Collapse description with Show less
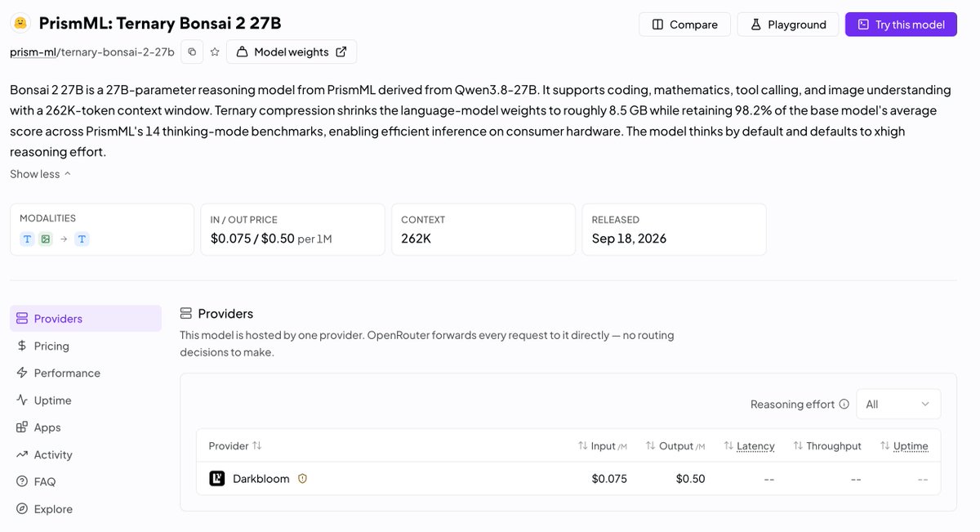This screenshot has height=532, width=980. coord(41,173)
